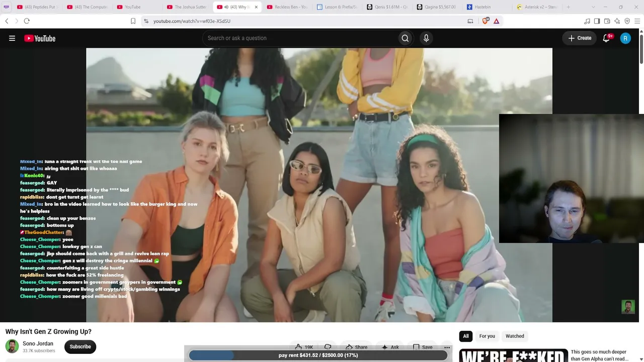
Task: Select the 'All' filter chip
Action: coord(466,336)
